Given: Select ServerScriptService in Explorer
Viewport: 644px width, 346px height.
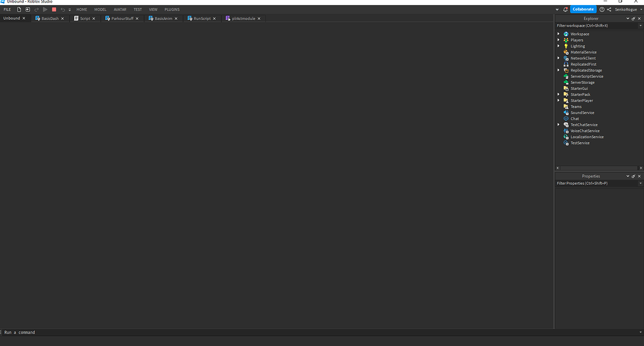Looking at the screenshot, I should click(587, 77).
